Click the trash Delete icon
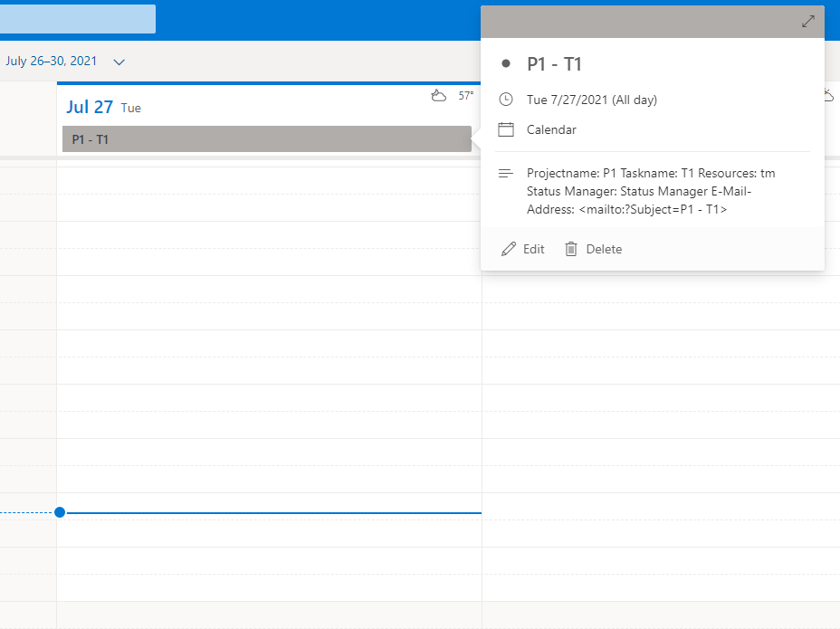Screen dimensions: 840x629 pos(571,249)
